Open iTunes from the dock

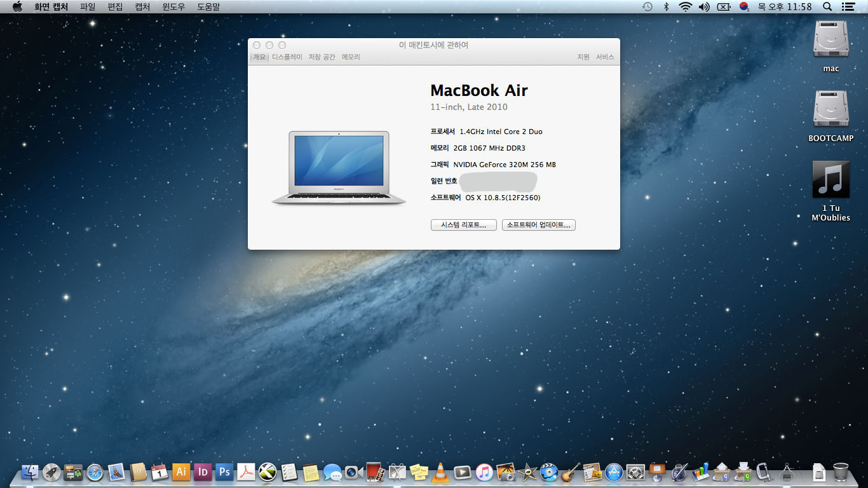coord(484,471)
